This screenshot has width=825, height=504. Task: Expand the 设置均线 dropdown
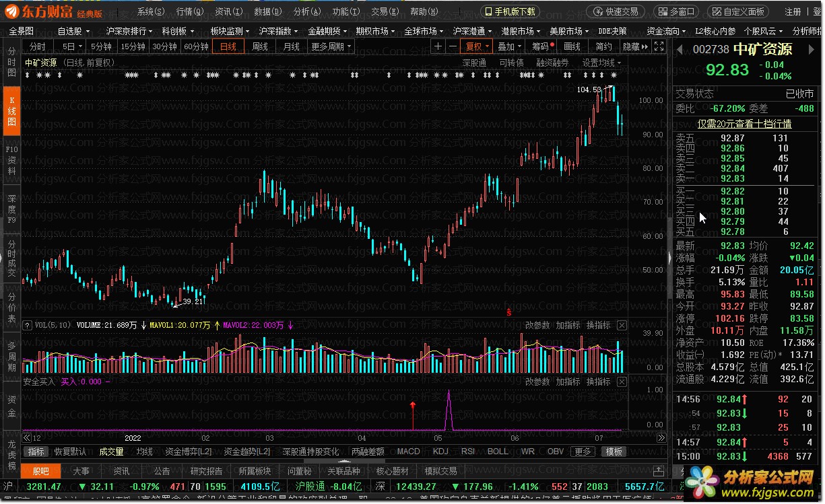601,63
